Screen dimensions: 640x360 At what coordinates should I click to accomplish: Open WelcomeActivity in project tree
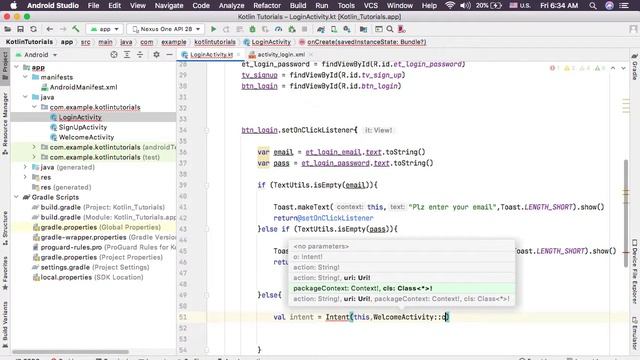pos(86,137)
